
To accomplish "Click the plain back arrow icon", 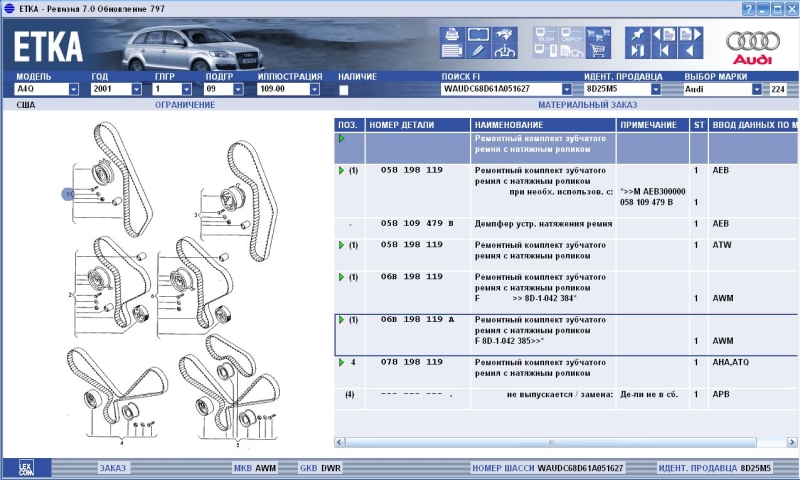I will pos(690,51).
